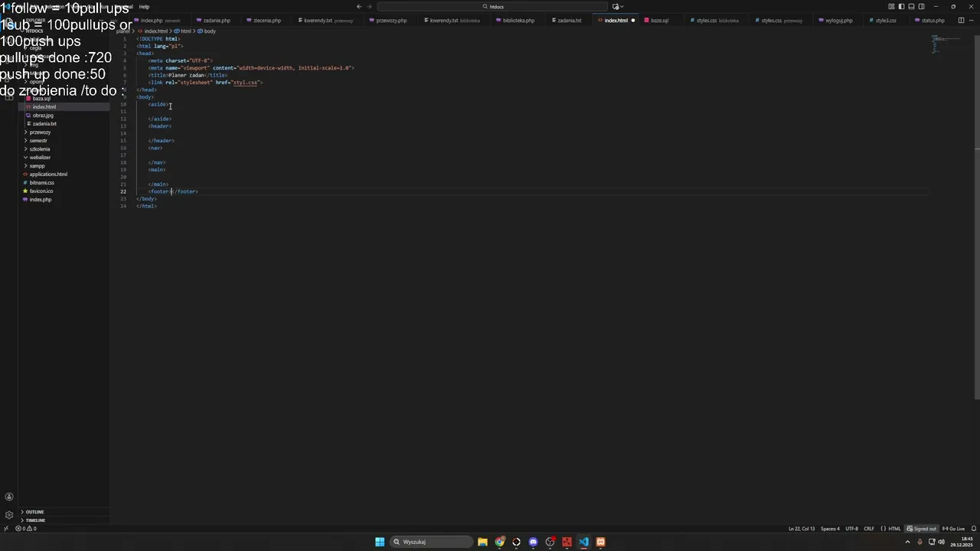
Task: Select HTML language mode
Action: point(891,529)
